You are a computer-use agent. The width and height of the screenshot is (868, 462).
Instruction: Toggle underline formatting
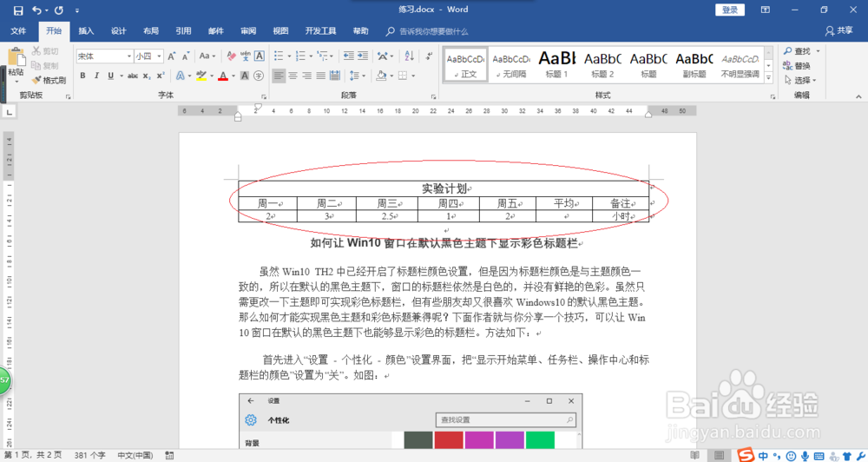(x=110, y=76)
